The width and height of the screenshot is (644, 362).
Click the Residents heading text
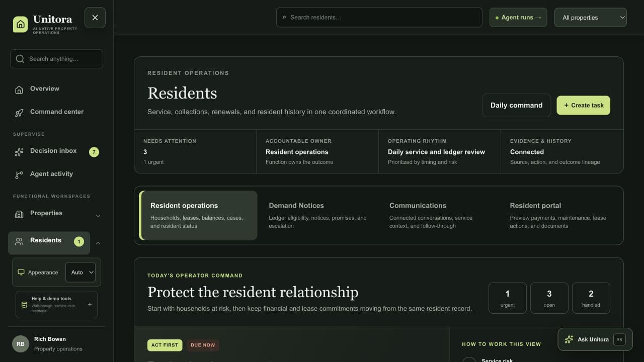point(182,93)
